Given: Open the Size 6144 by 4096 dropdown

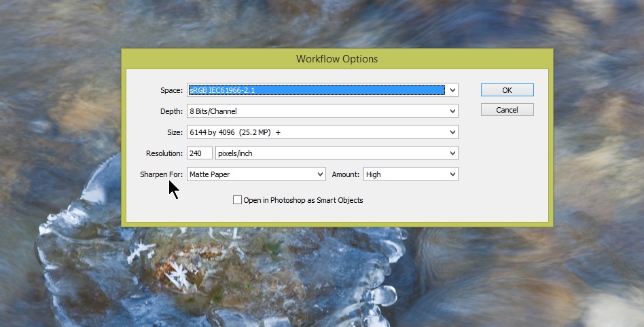Looking at the screenshot, I should tap(323, 132).
